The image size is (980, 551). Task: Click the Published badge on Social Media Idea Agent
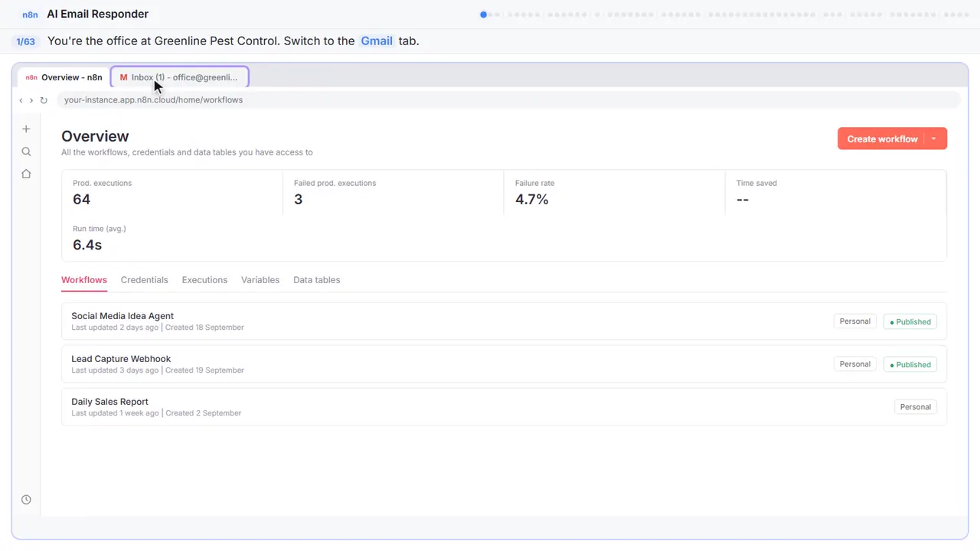point(910,322)
